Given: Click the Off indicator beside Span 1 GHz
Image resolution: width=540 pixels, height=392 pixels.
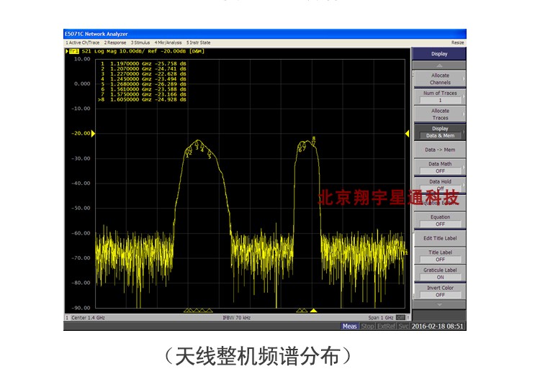Looking at the screenshot, I should coord(400,318).
